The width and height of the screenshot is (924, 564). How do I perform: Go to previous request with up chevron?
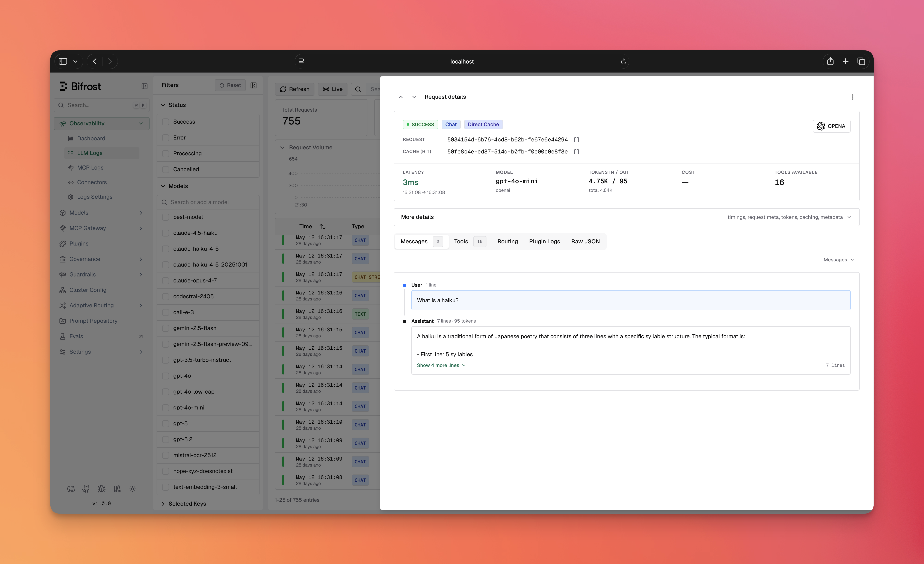(400, 97)
